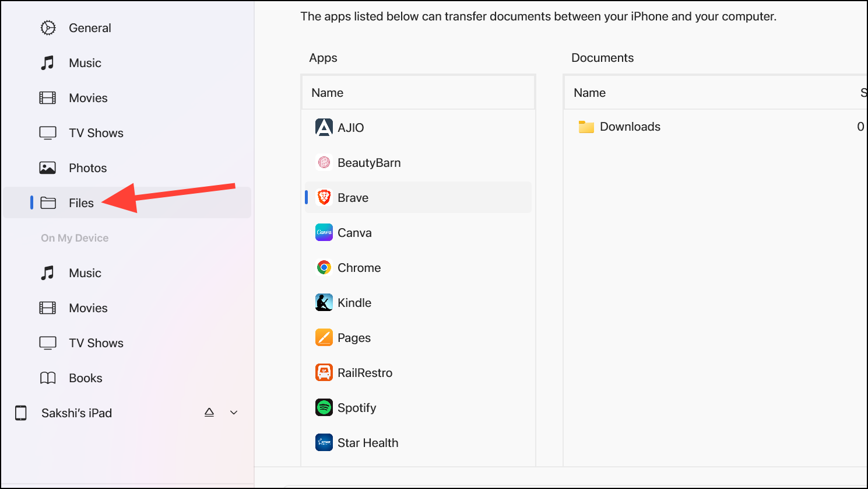Click the RailRestro app icon
This screenshot has height=489, width=868.
pos(324,372)
